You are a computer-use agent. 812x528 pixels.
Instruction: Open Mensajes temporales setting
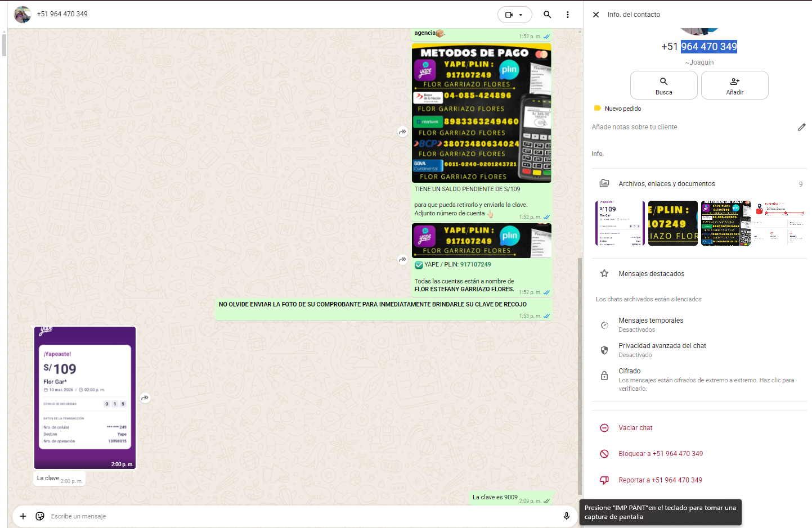point(651,324)
